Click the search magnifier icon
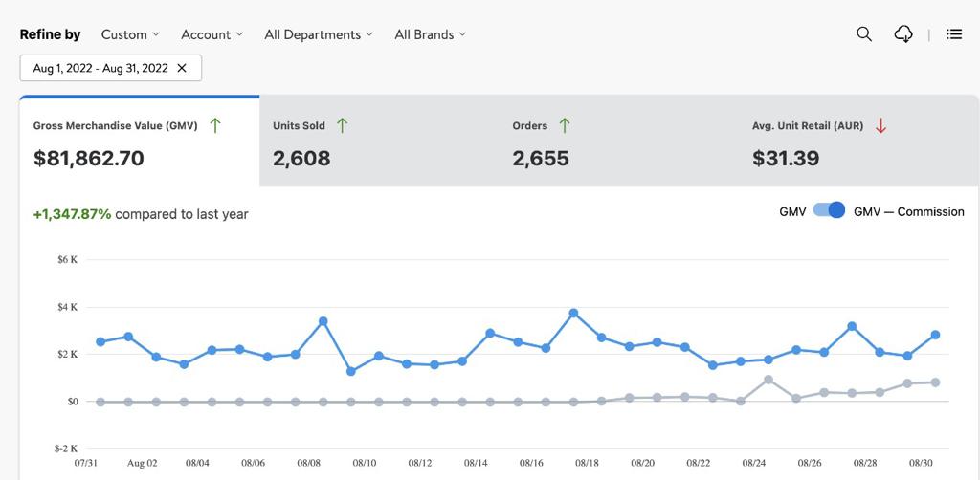Viewport: 980px width, 480px height. 864,34
